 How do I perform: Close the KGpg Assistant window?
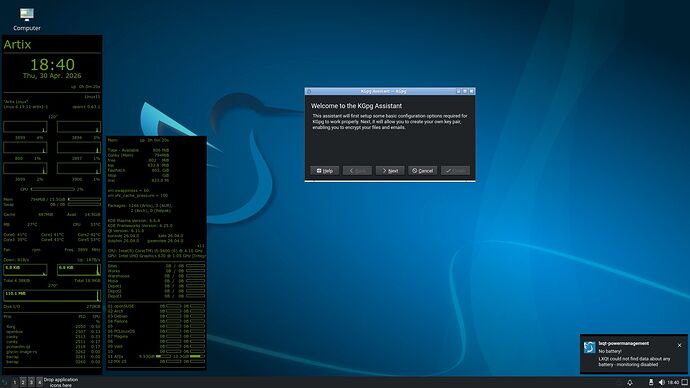tap(471, 92)
